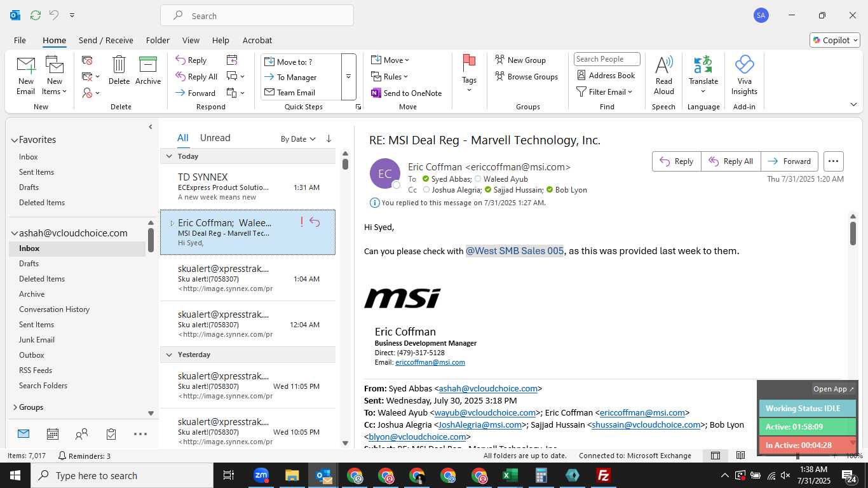The height and width of the screenshot is (488, 868).
Task: Click the Excel icon in taskbar
Action: click(510, 475)
